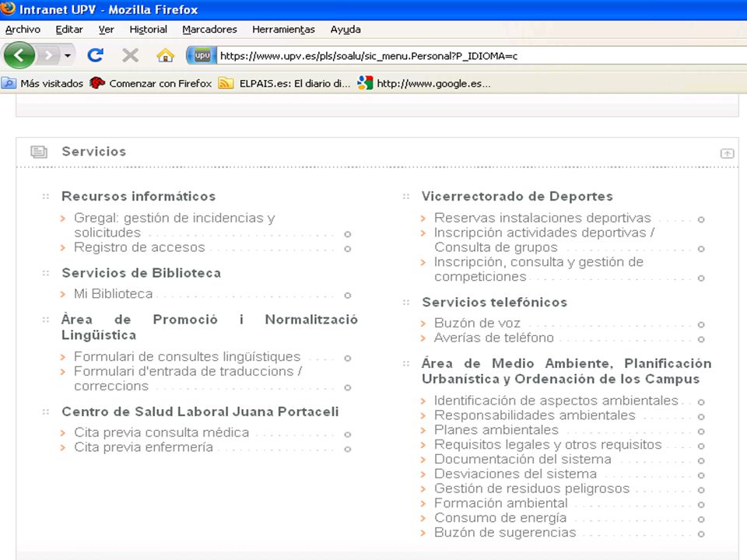The image size is (747, 560).
Task: Click circle marker beside Planes ambientales
Action: pyautogui.click(x=701, y=432)
